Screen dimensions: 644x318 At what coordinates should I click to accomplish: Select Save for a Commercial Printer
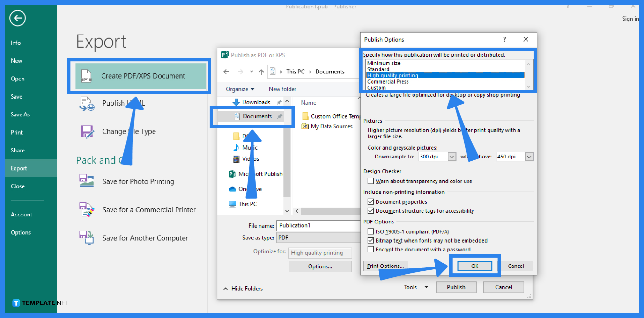(x=149, y=209)
